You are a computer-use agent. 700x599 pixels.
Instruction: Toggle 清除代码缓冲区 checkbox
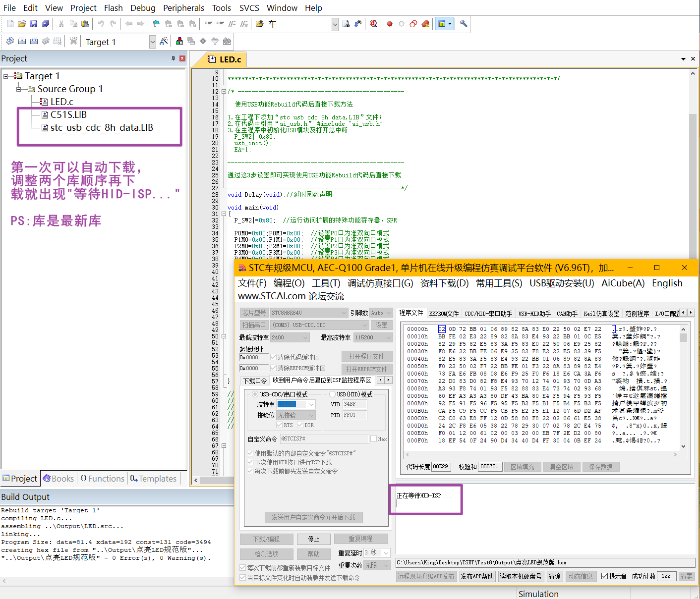click(273, 357)
